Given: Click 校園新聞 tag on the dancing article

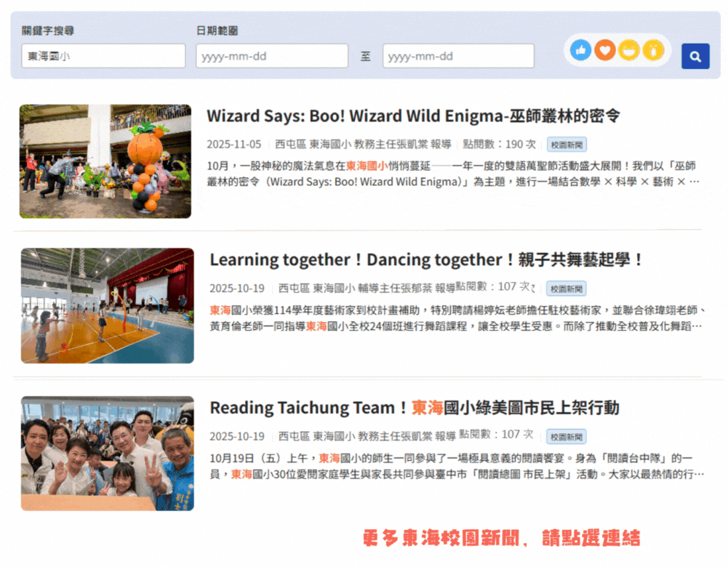Looking at the screenshot, I should (x=566, y=289).
